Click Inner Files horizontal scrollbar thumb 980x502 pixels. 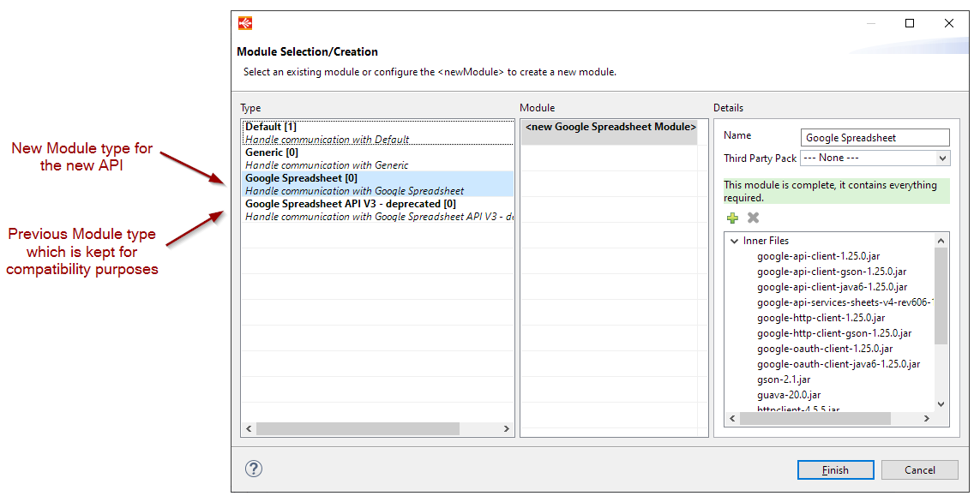(x=815, y=419)
